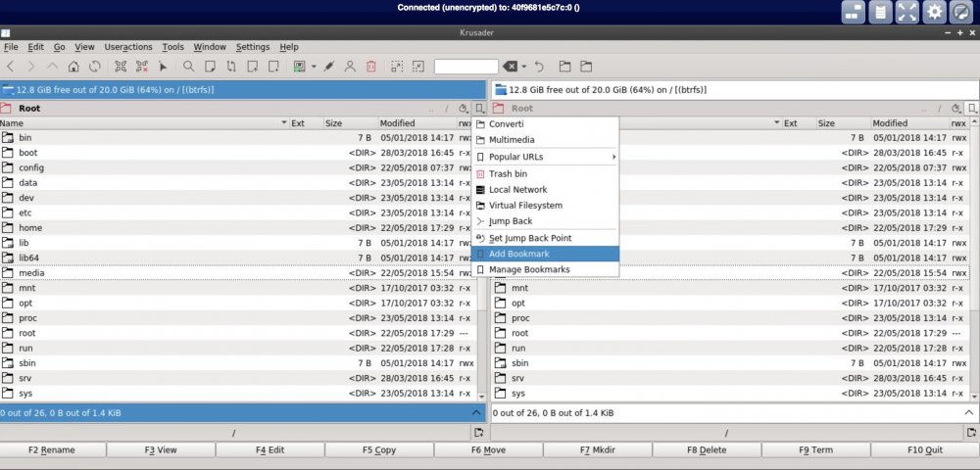The height and width of the screenshot is (470, 980).
Task: Click the disconnect plug toolbar icon
Action: click(329, 67)
